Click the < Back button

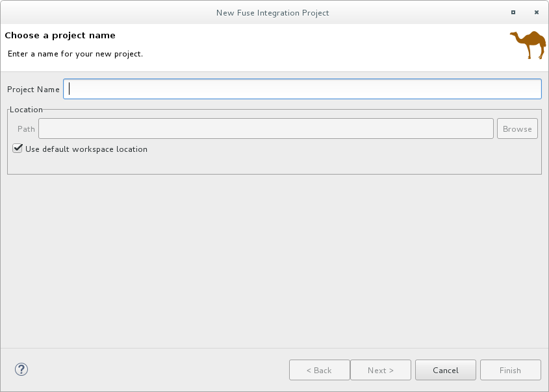pos(319,370)
